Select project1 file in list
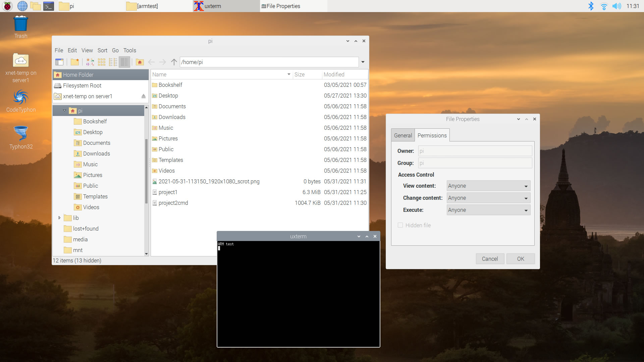The height and width of the screenshot is (362, 644). (x=260, y=192)
